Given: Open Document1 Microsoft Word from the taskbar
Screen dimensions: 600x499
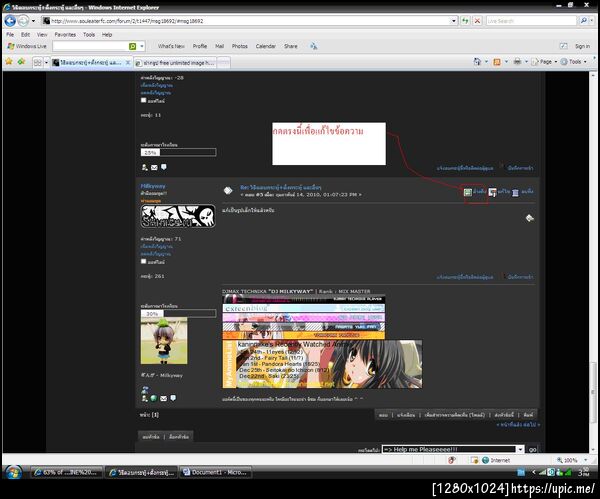Looking at the screenshot, I should pyautogui.click(x=216, y=473).
